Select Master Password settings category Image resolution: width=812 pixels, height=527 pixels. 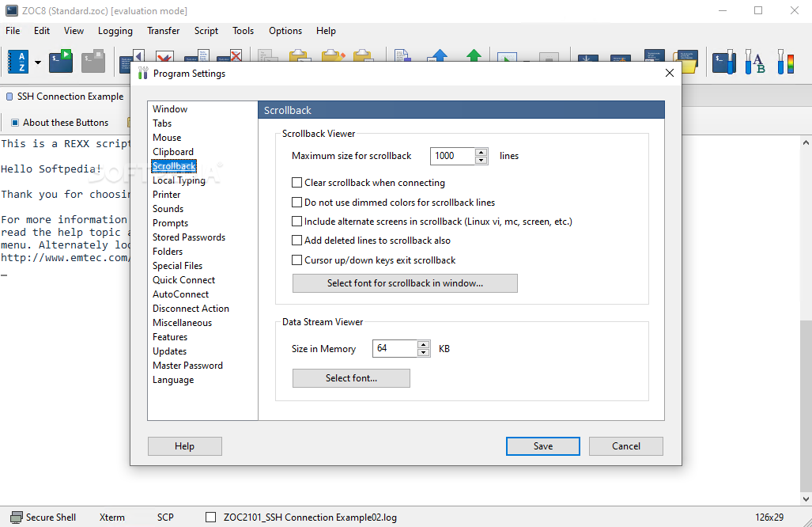187,366
